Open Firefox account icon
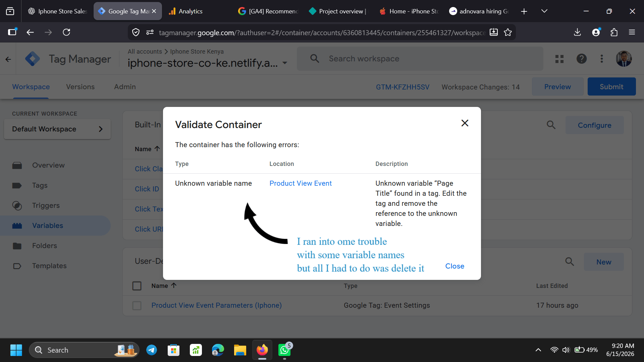The image size is (644, 362). (x=596, y=32)
